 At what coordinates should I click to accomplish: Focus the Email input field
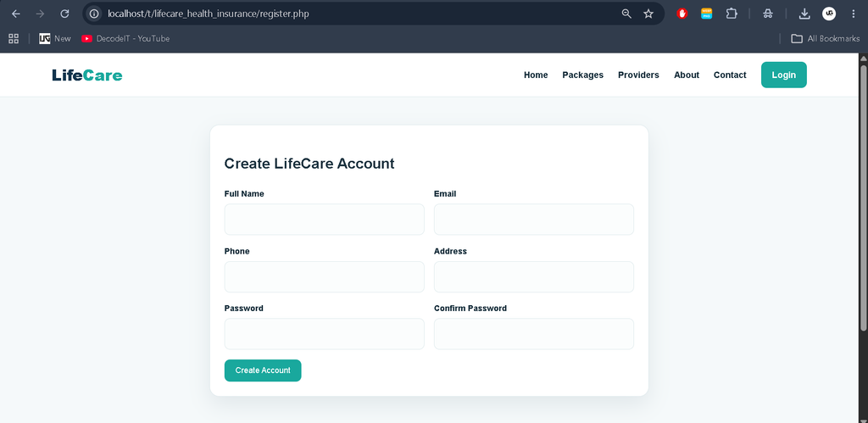pos(534,220)
